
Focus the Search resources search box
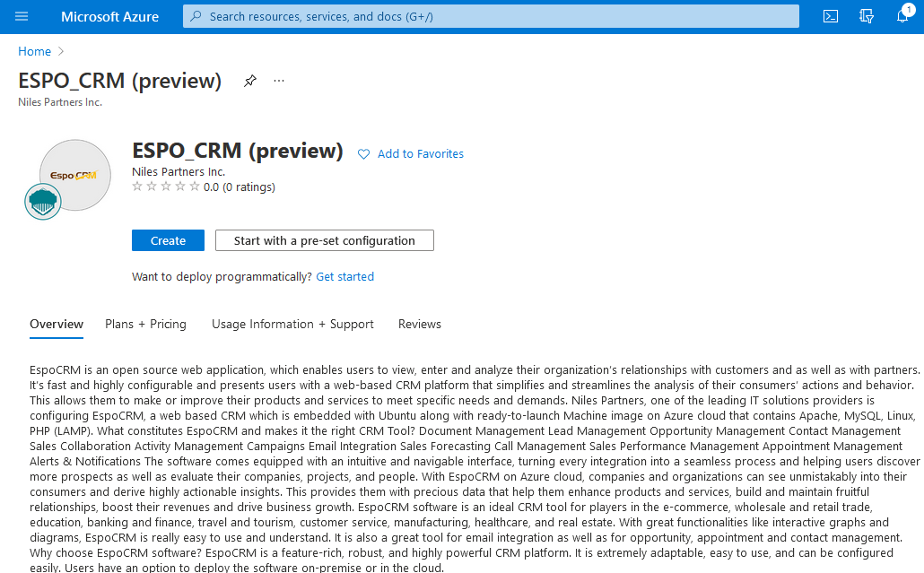point(491,16)
